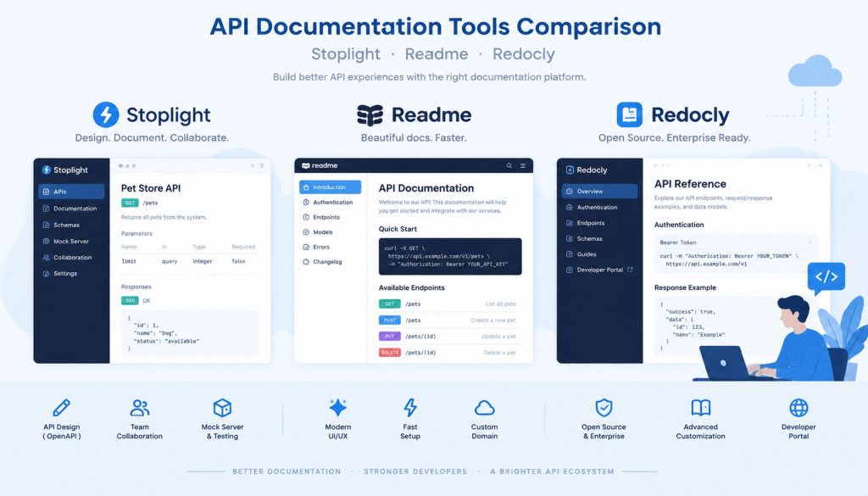Image resolution: width=868 pixels, height=496 pixels.
Task: Click the Open Source shield icon
Action: click(604, 408)
